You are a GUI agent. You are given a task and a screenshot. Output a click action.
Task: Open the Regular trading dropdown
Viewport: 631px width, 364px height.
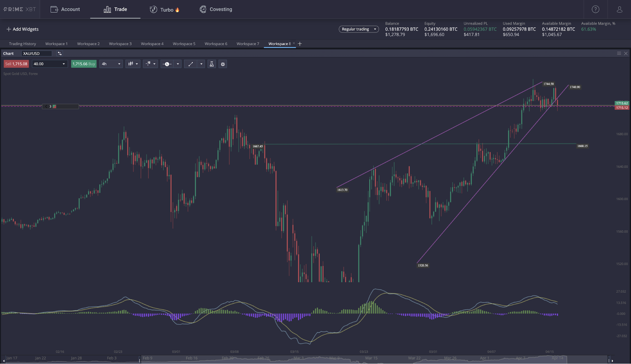pyautogui.click(x=359, y=29)
